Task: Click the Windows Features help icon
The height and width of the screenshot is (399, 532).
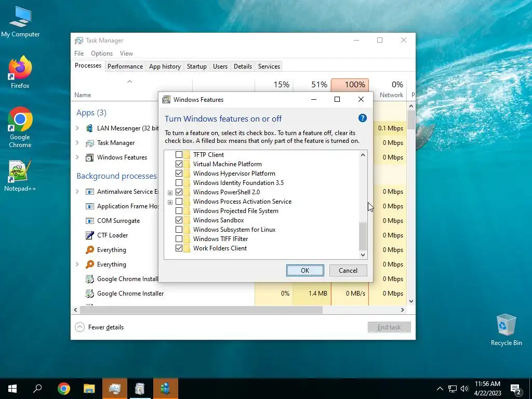Action: pos(362,118)
